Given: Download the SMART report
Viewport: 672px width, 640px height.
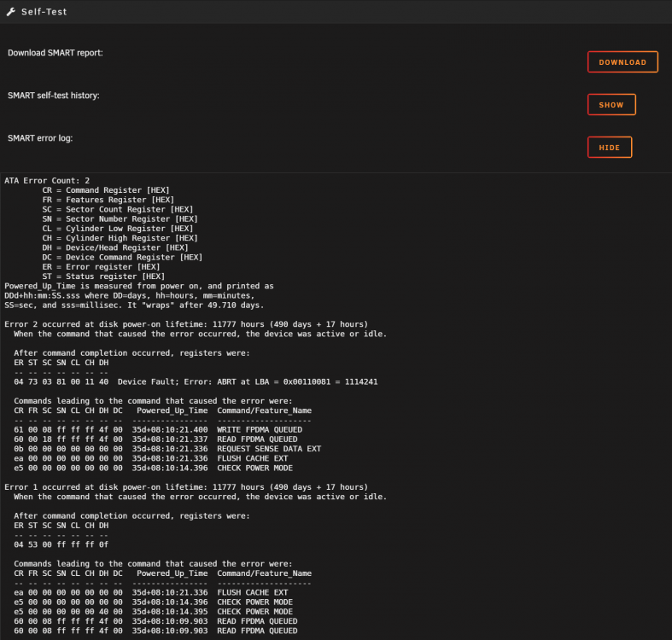Looking at the screenshot, I should (x=622, y=62).
